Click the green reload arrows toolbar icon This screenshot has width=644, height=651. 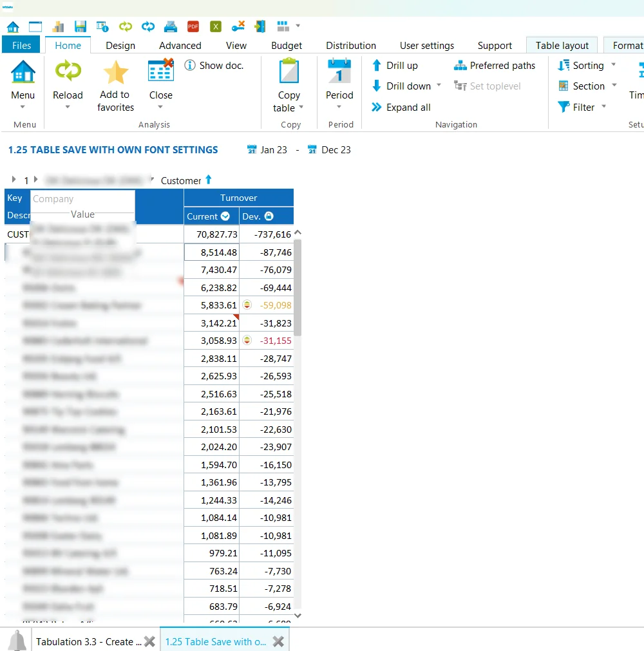click(125, 26)
